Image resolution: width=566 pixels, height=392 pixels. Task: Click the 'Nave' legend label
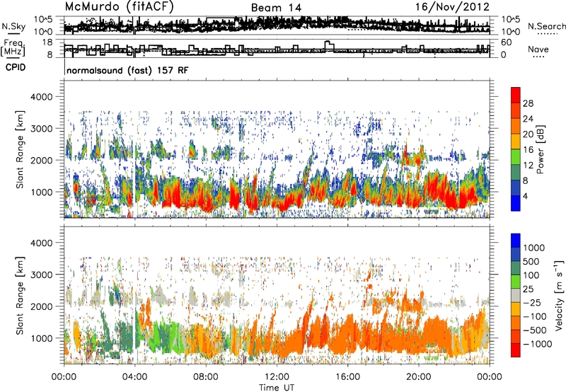[538, 50]
